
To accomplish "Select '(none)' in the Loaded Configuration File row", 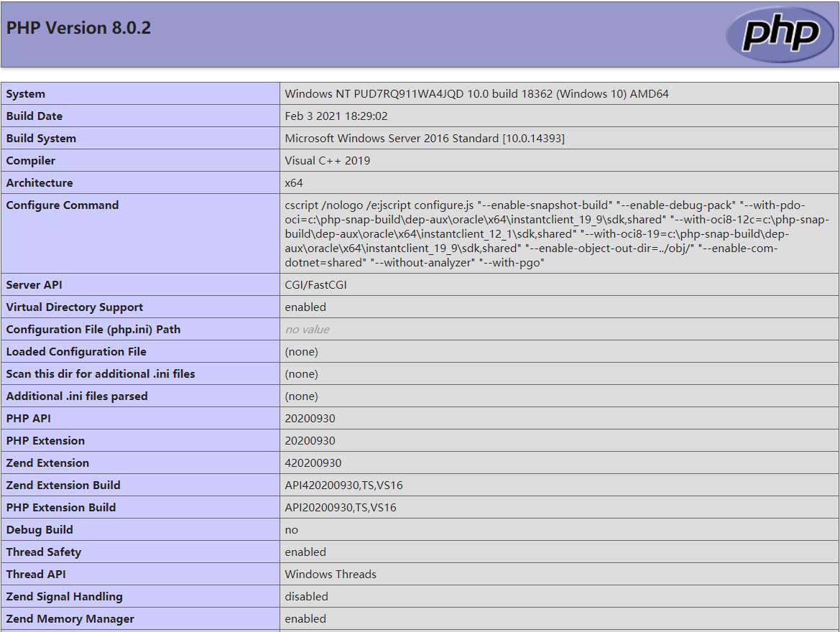I will click(x=301, y=352).
